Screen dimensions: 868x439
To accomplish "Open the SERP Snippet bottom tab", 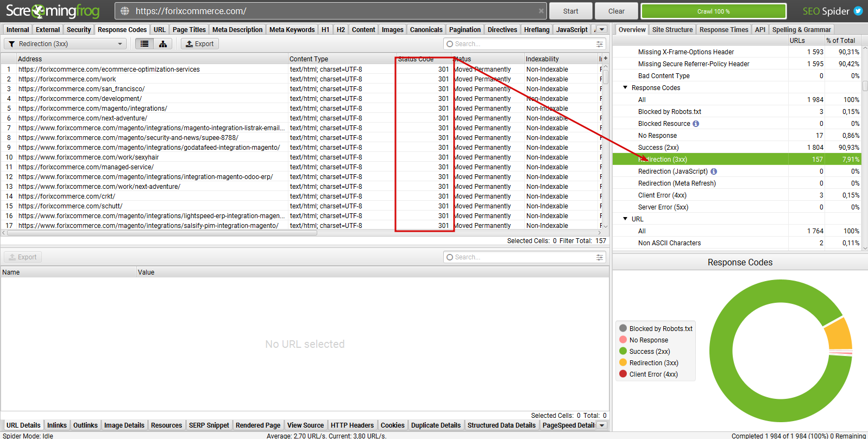I will click(209, 425).
